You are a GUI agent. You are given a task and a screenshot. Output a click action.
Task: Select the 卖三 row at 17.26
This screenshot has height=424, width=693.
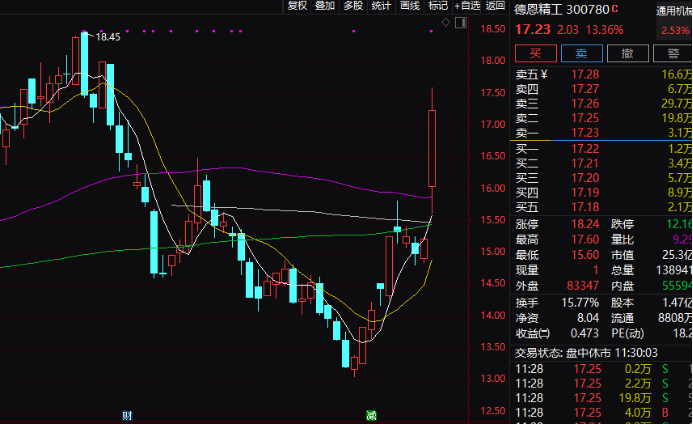(x=602, y=103)
